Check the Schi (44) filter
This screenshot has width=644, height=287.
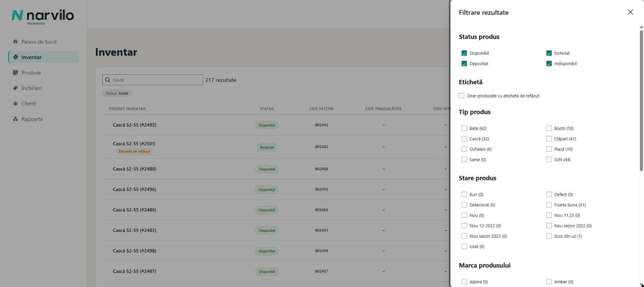click(549, 160)
